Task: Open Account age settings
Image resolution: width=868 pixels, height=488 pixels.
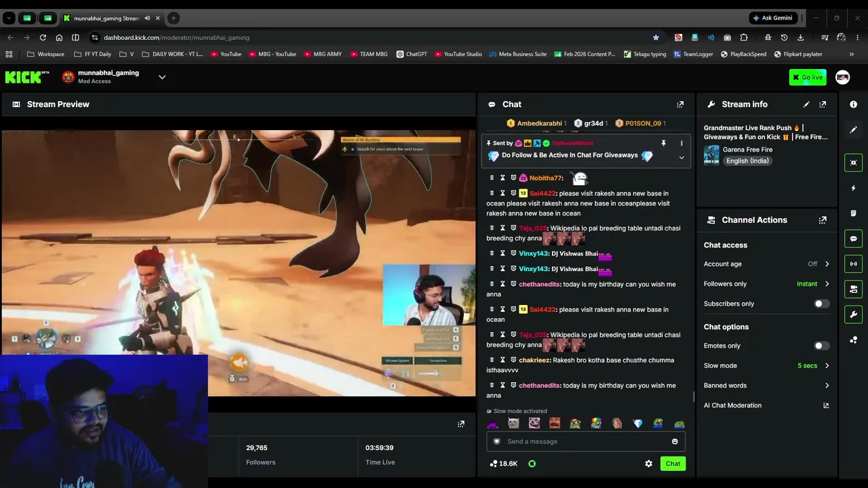Action: (x=766, y=264)
